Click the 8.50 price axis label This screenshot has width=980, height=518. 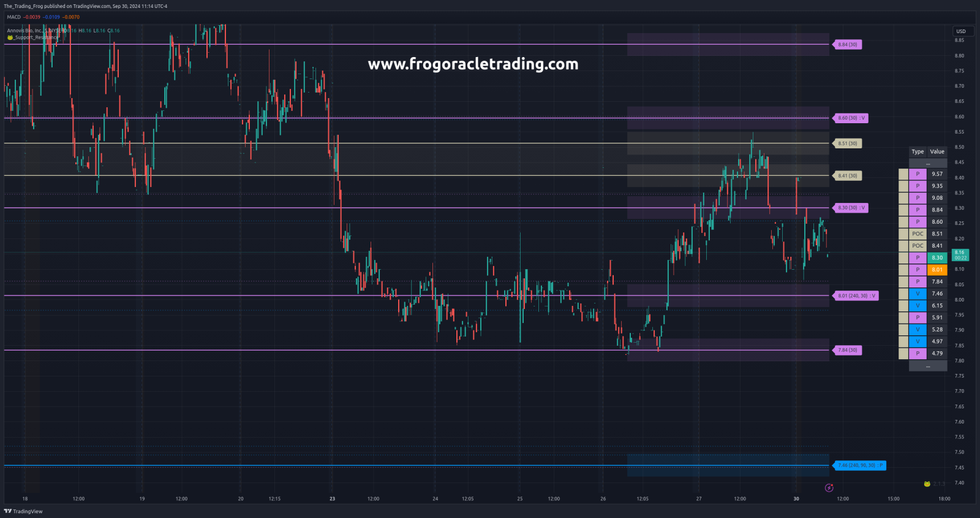click(959, 147)
